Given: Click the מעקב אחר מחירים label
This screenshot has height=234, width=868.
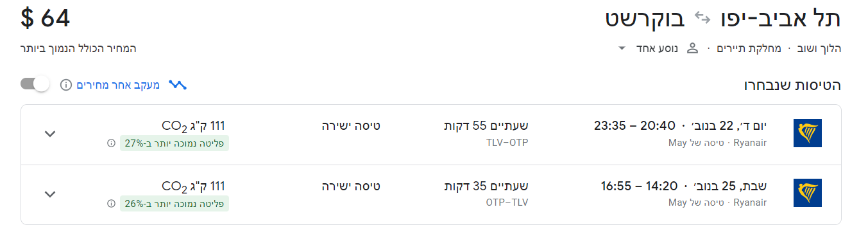Looking at the screenshot, I should (119, 85).
